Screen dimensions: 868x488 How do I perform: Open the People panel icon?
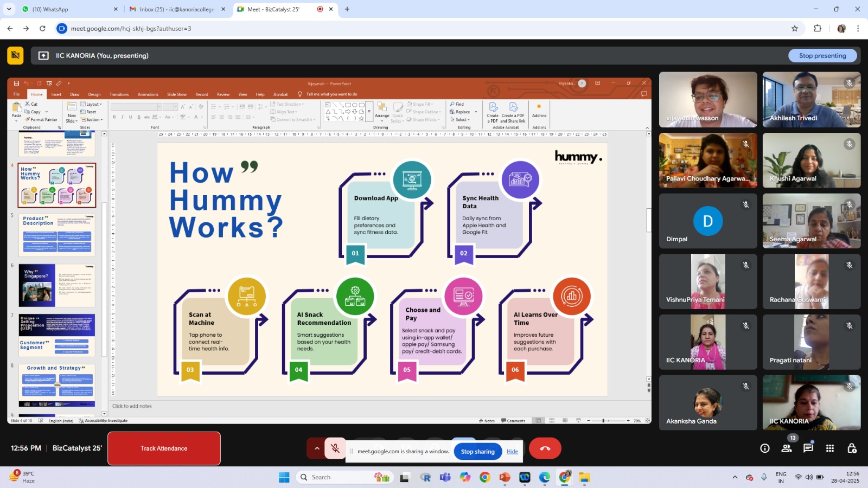pos(787,448)
